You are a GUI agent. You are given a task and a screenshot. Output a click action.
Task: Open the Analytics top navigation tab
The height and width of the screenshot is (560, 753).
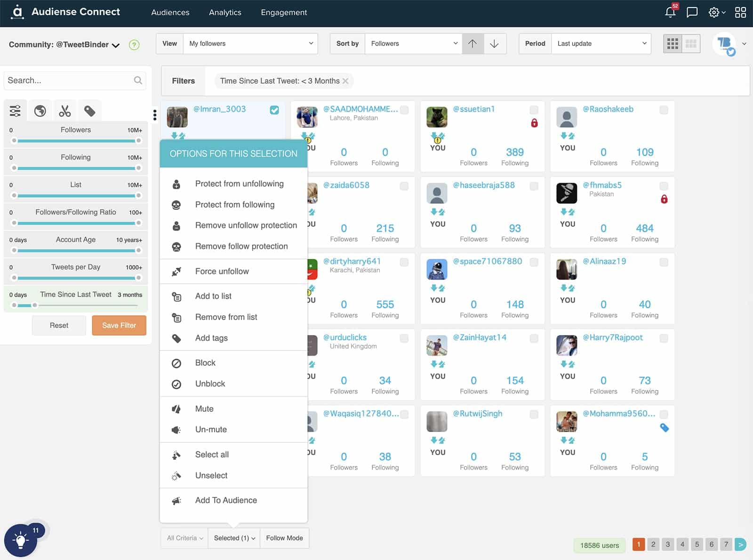225,13
